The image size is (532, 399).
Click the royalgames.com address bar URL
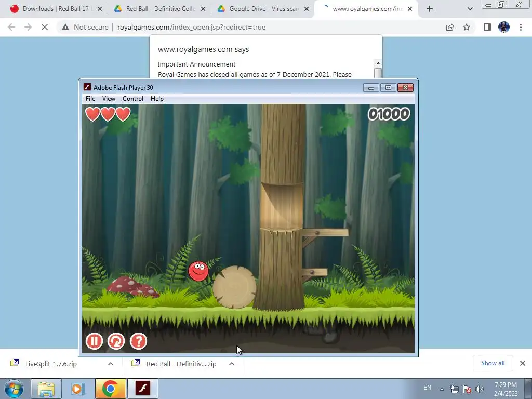(191, 27)
